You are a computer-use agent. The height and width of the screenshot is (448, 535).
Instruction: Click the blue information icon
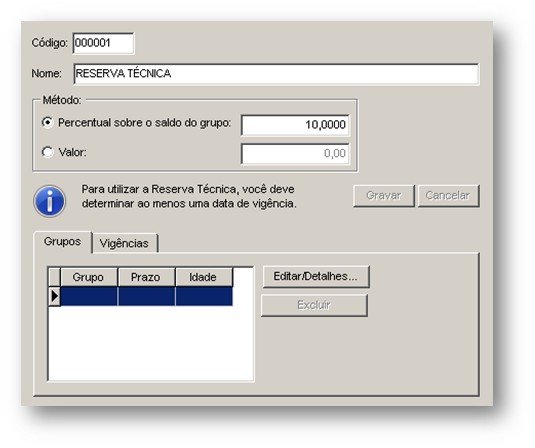click(49, 201)
